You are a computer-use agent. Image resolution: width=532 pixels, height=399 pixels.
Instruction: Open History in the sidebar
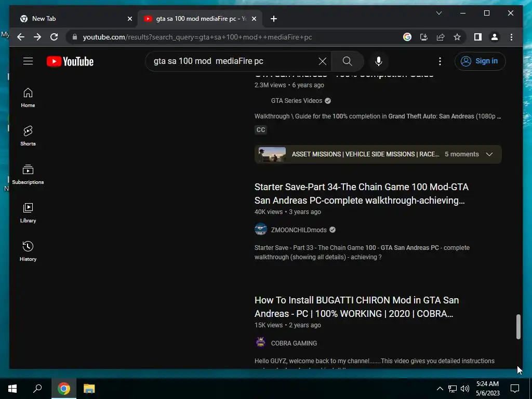tap(28, 251)
